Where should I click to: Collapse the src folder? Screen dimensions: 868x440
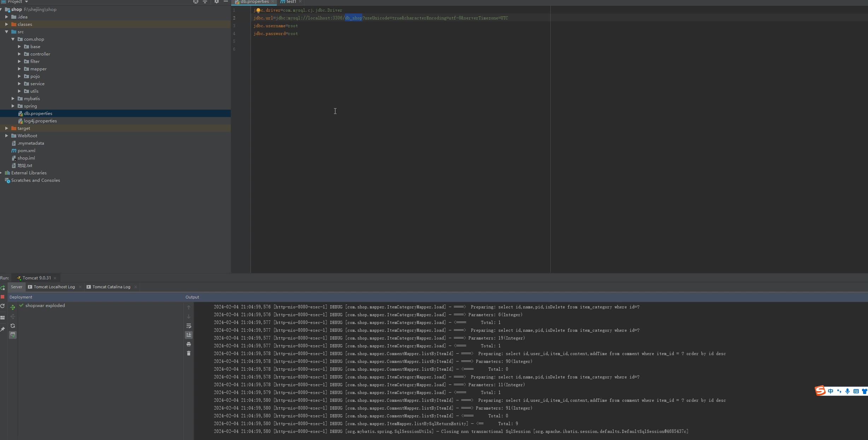coord(7,31)
